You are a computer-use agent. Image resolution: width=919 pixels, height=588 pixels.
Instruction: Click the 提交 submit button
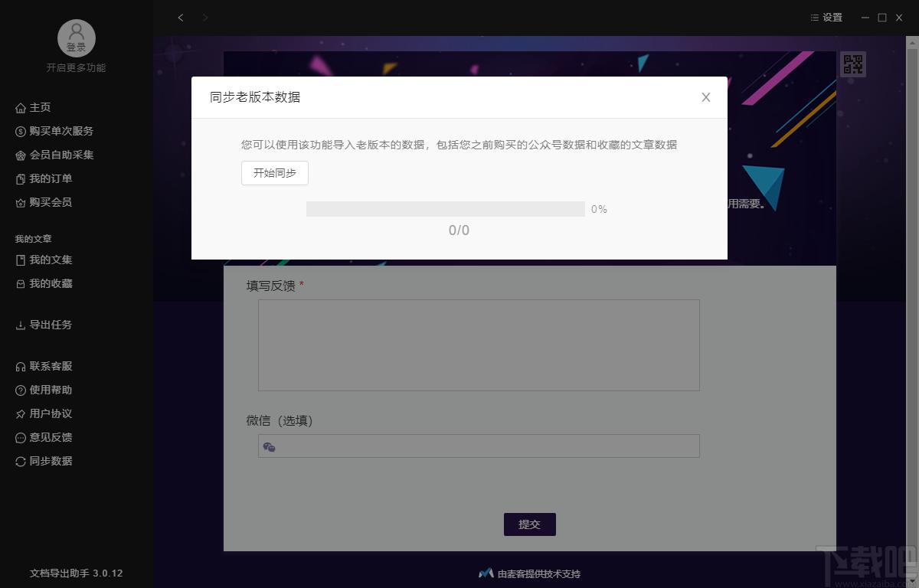point(530,524)
